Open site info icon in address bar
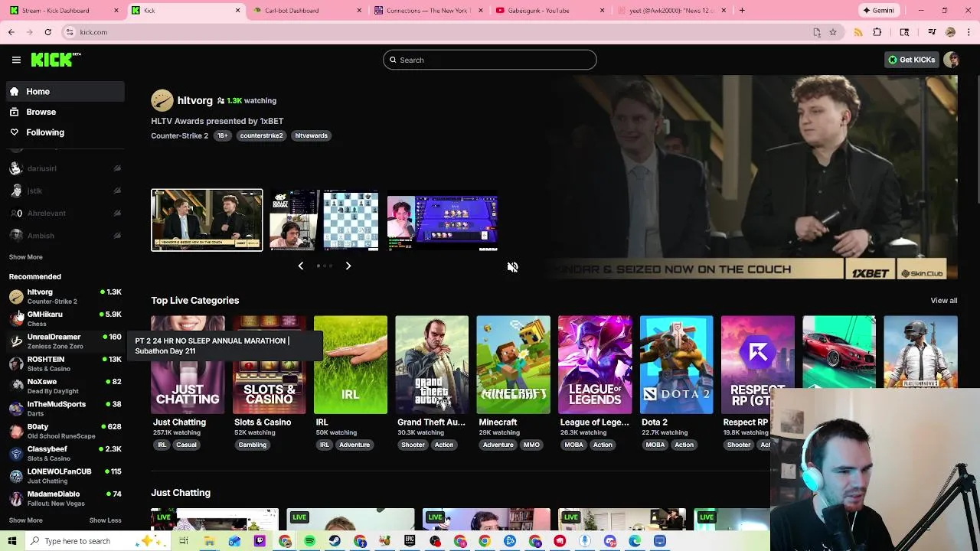The height and width of the screenshot is (551, 980). (70, 32)
